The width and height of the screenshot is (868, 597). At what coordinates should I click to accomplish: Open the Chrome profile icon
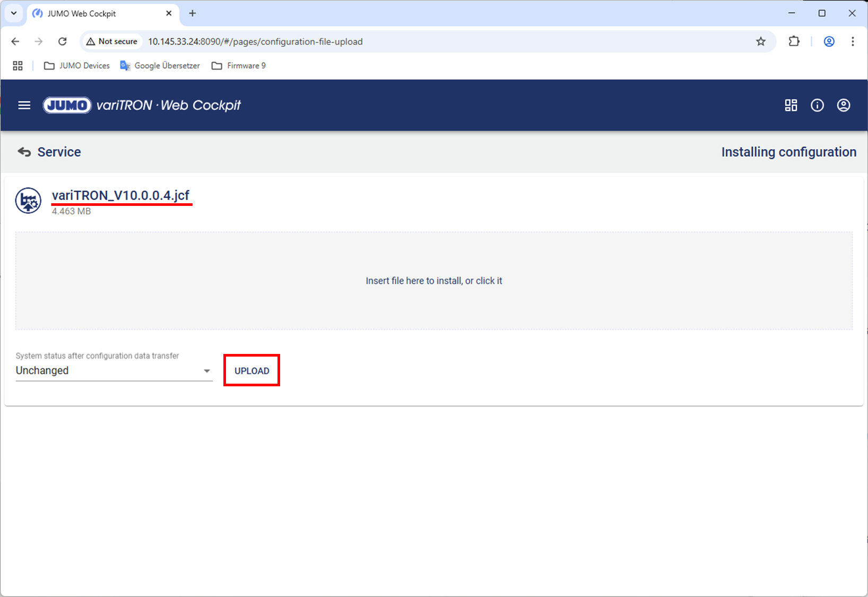(x=829, y=41)
